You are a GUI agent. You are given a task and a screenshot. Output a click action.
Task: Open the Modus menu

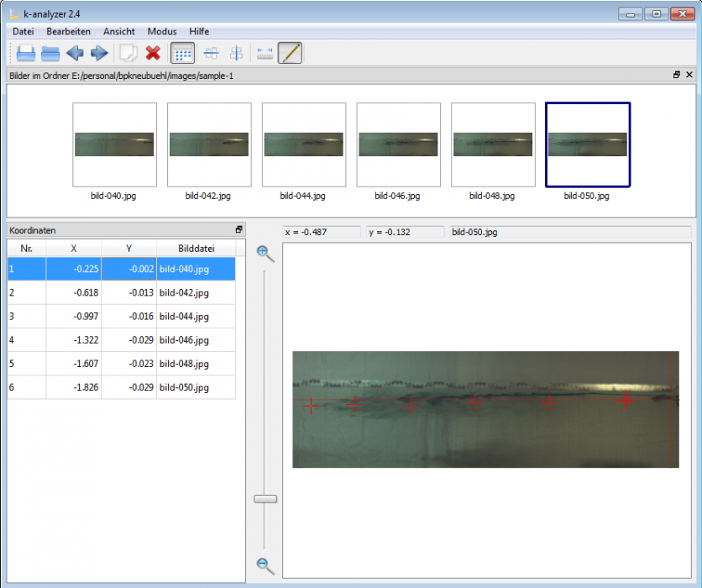tap(161, 31)
